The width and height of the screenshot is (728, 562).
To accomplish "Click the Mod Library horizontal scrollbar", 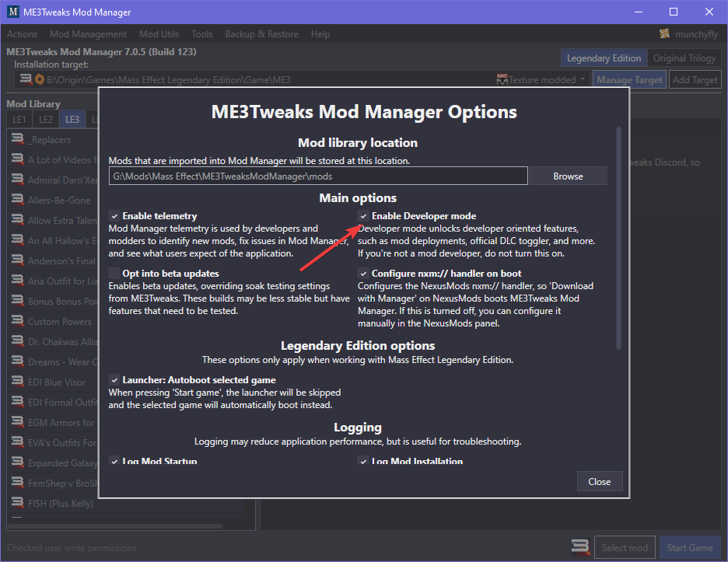I will coord(115,525).
